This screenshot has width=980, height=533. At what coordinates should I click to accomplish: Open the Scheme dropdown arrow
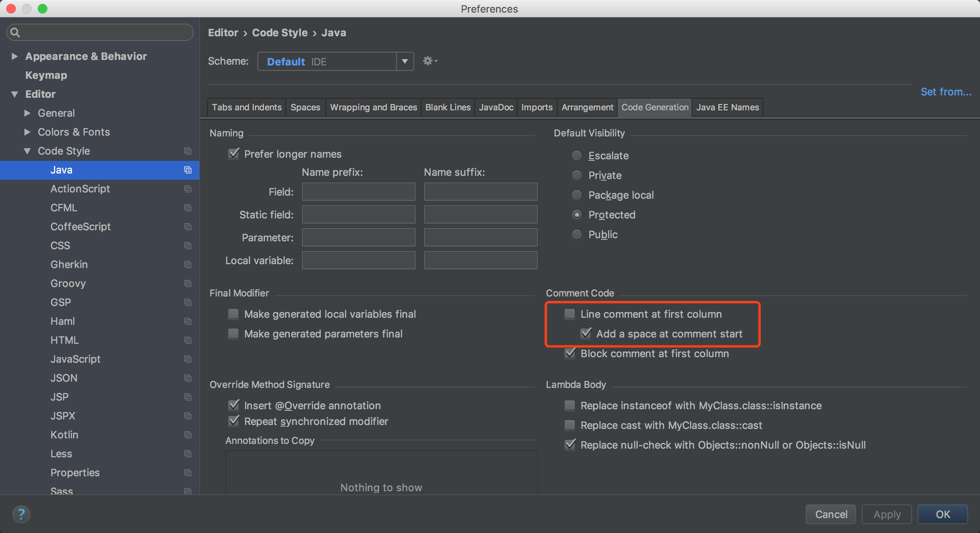(x=405, y=61)
